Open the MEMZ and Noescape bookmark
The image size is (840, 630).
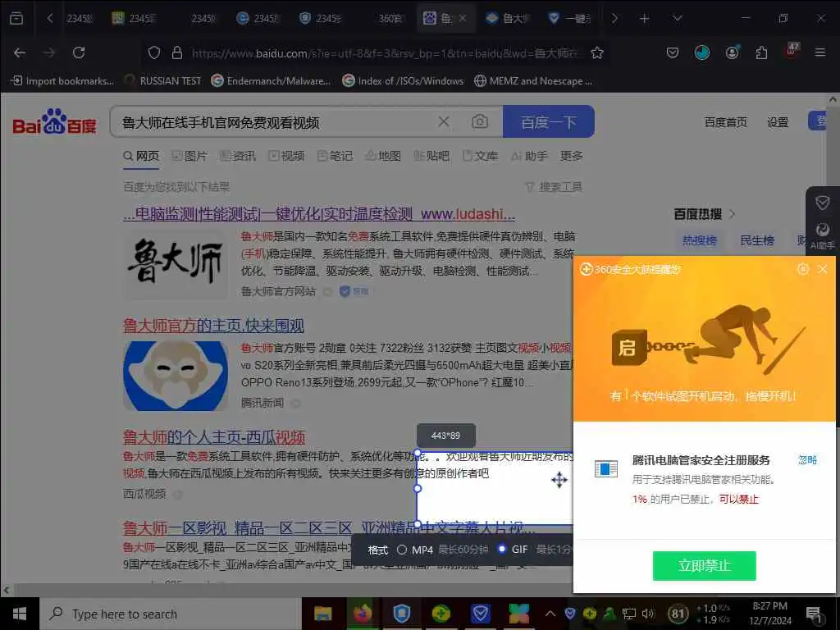pyautogui.click(x=533, y=81)
